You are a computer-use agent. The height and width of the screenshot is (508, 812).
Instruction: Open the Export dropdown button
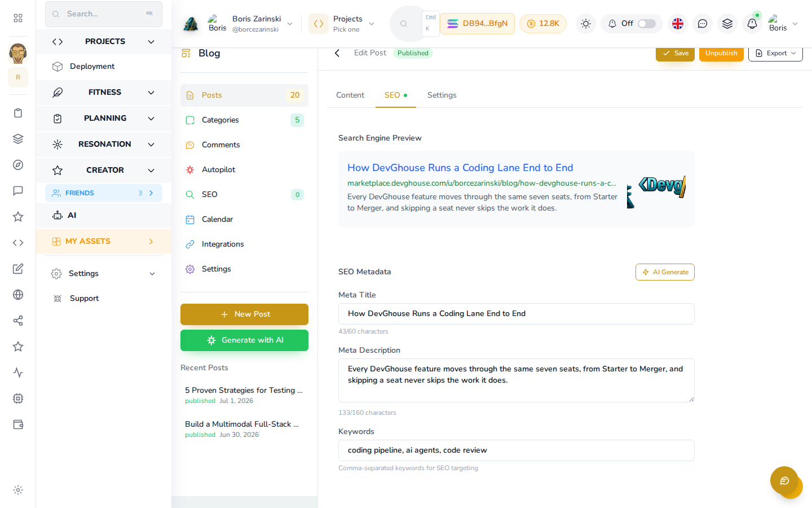tap(775, 53)
